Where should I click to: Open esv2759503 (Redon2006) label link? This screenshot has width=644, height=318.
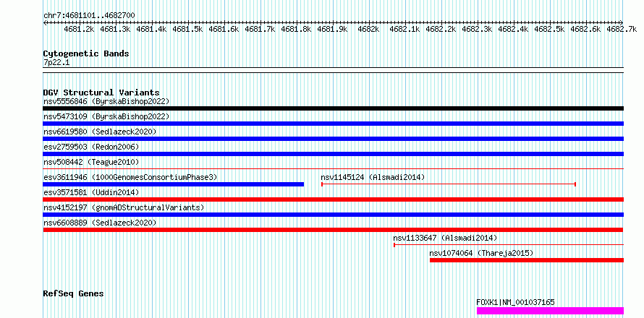[x=91, y=147]
